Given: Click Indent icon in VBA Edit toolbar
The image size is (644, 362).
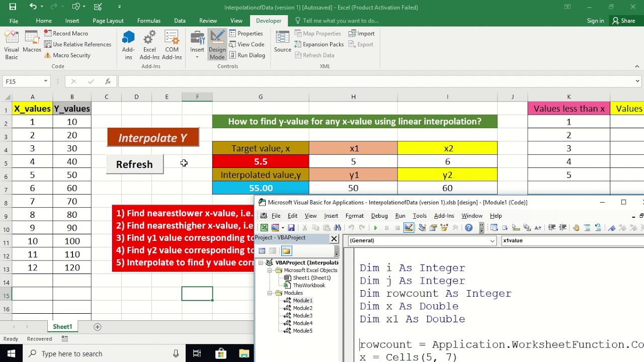Looking at the screenshot, I should [552, 228].
